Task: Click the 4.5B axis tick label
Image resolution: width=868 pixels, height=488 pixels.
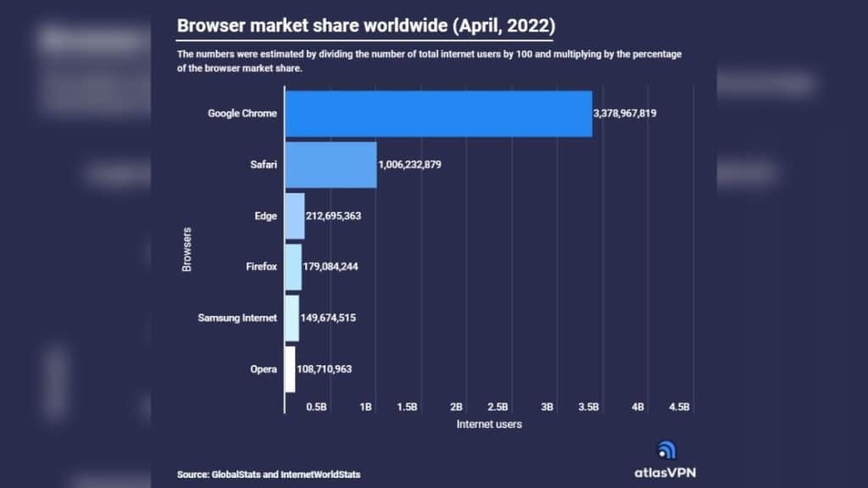Action: point(679,408)
